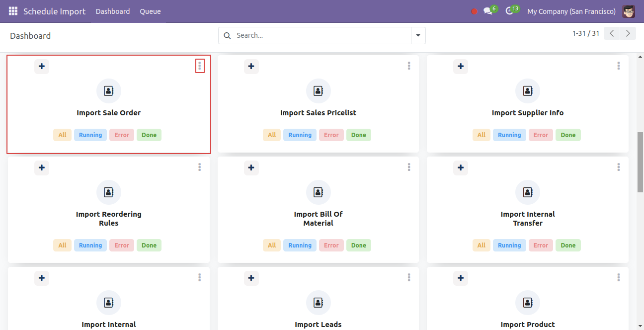This screenshot has width=644, height=330.
Task: Click address book icon on Import Bill Of Material
Action: [319, 192]
